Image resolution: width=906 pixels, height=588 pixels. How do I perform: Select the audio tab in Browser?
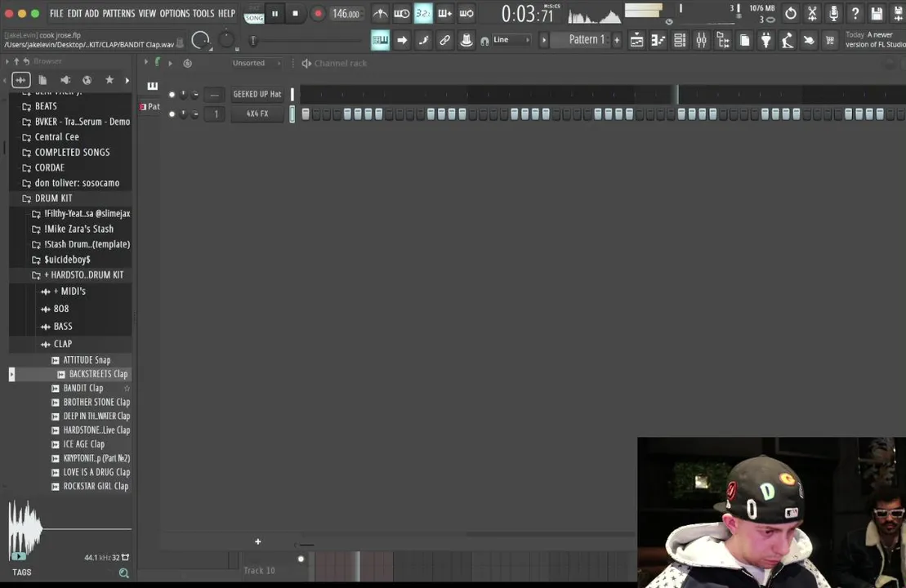click(20, 80)
